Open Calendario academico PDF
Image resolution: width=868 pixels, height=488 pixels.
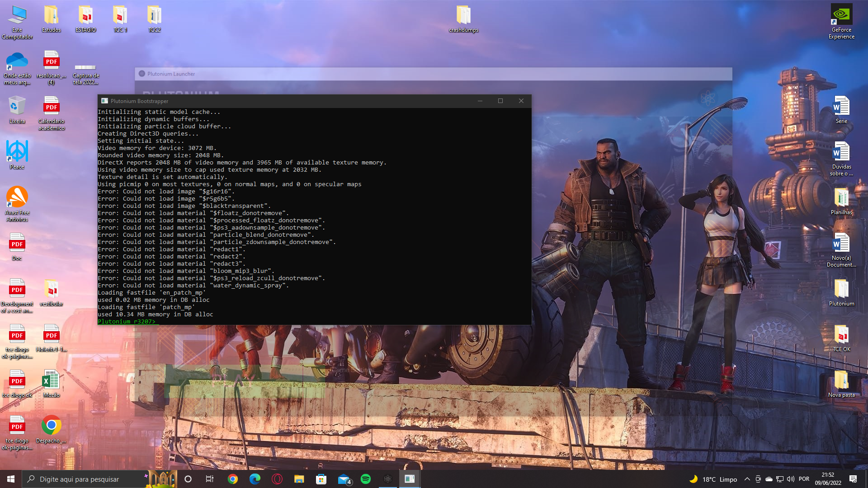tap(51, 114)
